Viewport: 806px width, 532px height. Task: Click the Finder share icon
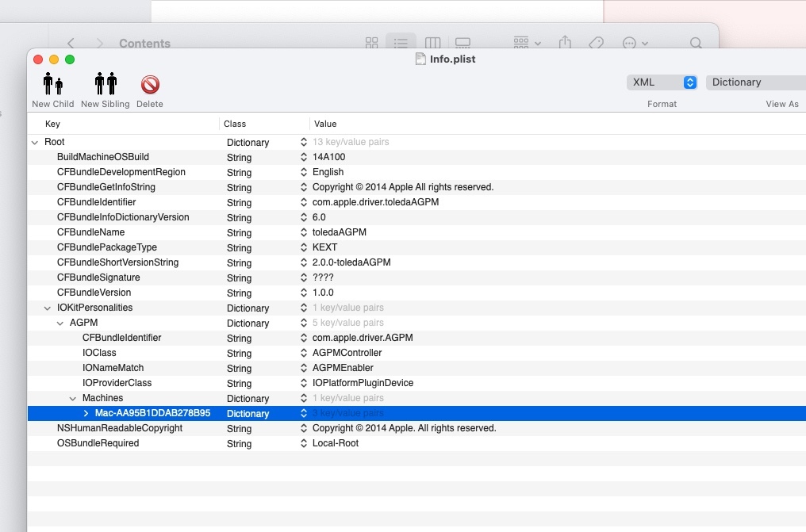565,43
